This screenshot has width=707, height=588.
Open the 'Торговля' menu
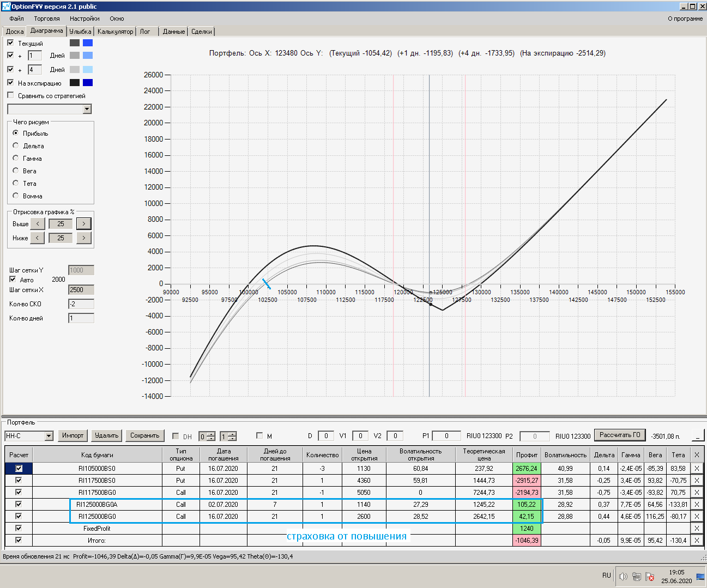point(46,19)
